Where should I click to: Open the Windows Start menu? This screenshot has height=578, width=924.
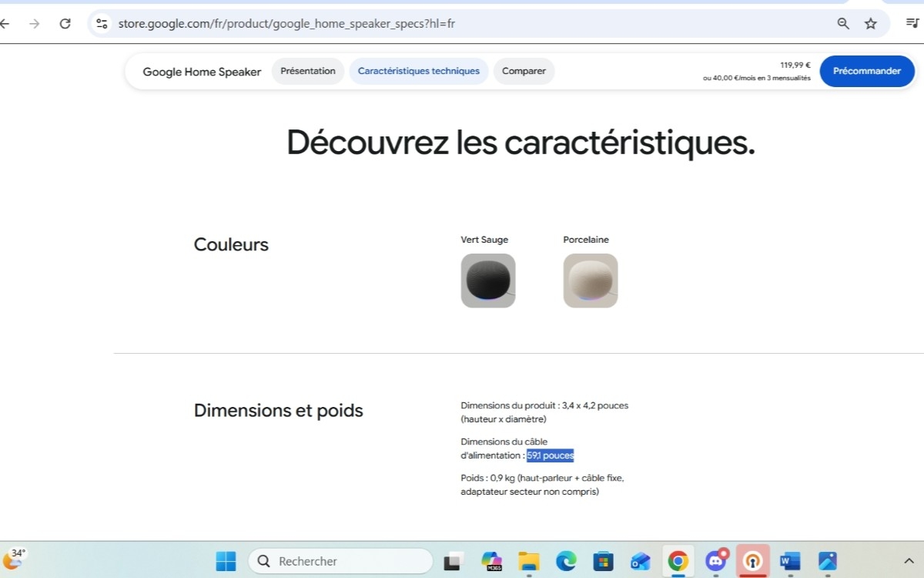coord(226,561)
